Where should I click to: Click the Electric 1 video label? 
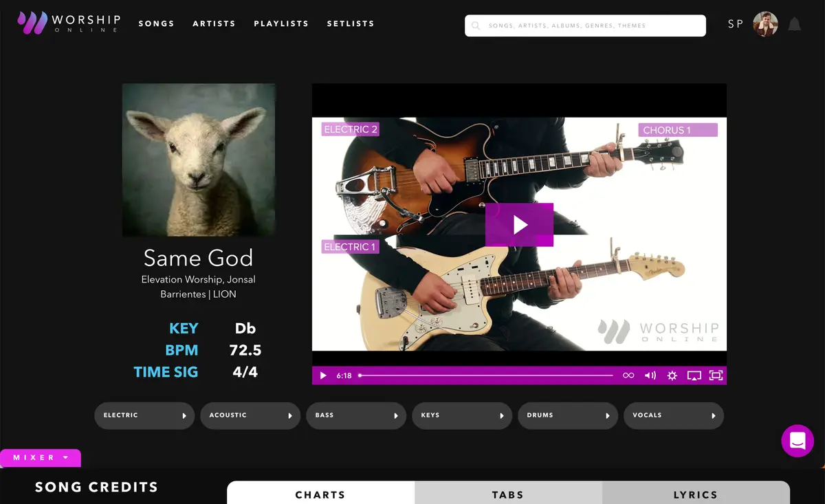[x=350, y=247]
